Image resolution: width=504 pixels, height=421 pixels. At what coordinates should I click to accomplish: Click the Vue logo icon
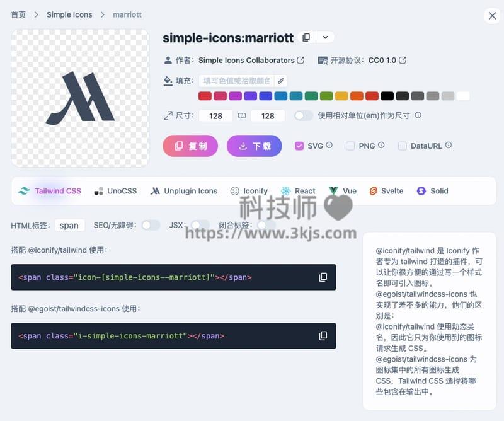click(333, 190)
